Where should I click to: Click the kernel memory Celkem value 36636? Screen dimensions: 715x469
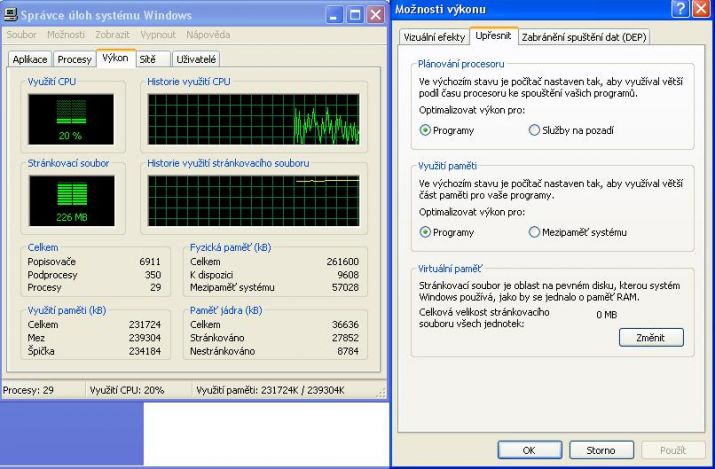[x=345, y=325]
